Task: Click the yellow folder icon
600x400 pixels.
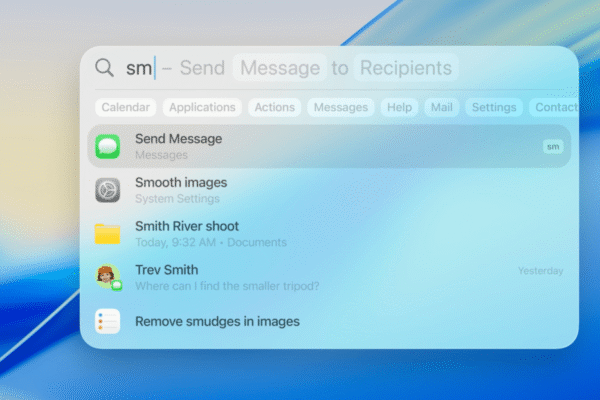Action: [107, 233]
